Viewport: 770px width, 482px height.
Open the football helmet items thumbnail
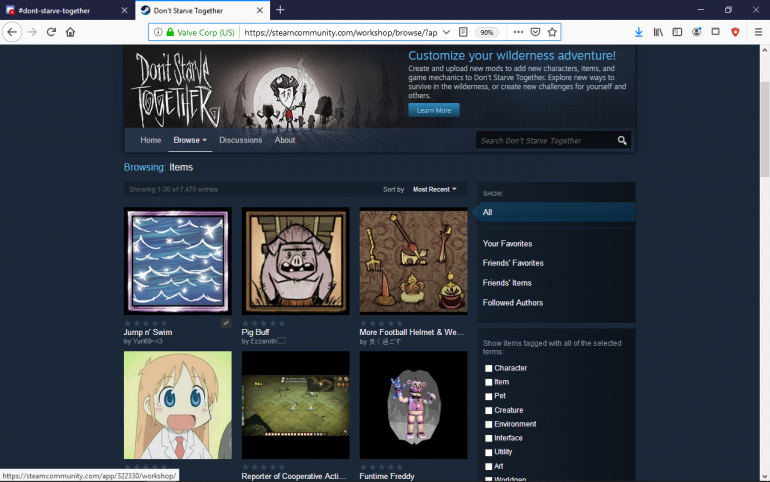pyautogui.click(x=413, y=261)
